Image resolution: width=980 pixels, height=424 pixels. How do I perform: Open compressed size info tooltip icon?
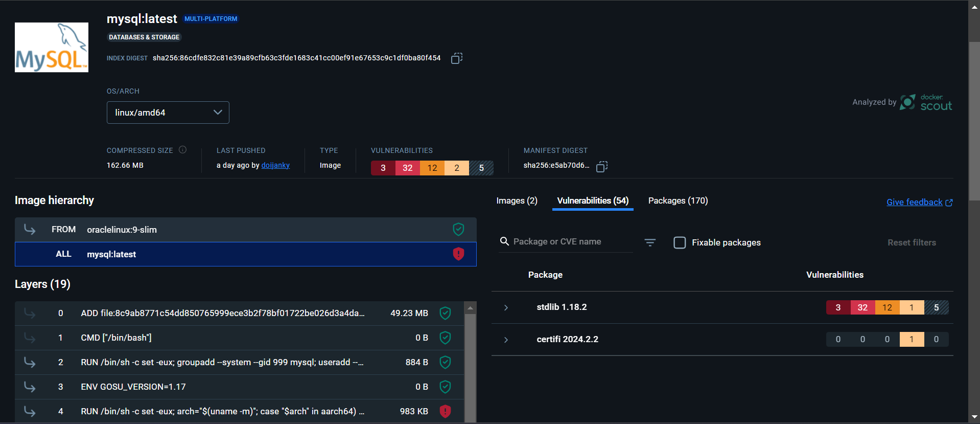coord(182,150)
